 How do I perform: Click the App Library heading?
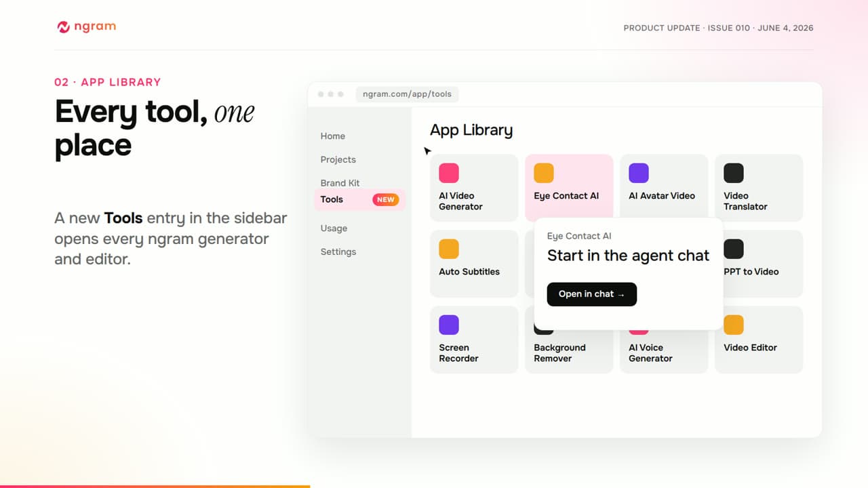pos(471,130)
